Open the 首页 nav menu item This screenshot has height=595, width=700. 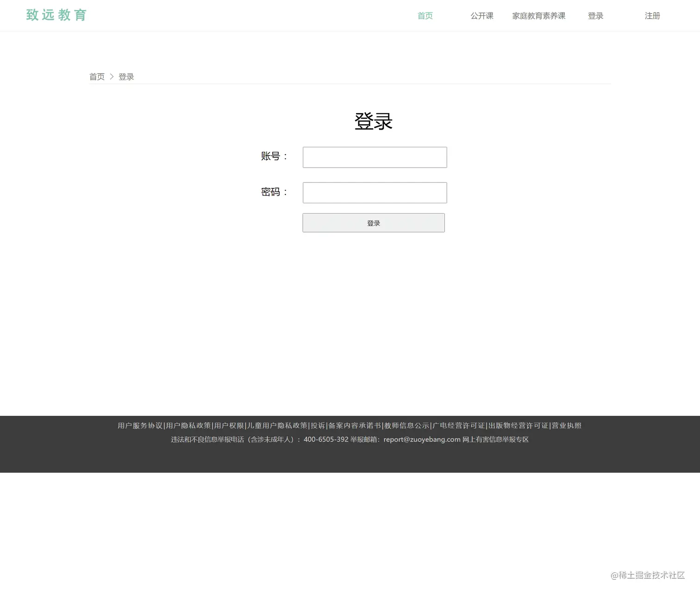pos(425,16)
